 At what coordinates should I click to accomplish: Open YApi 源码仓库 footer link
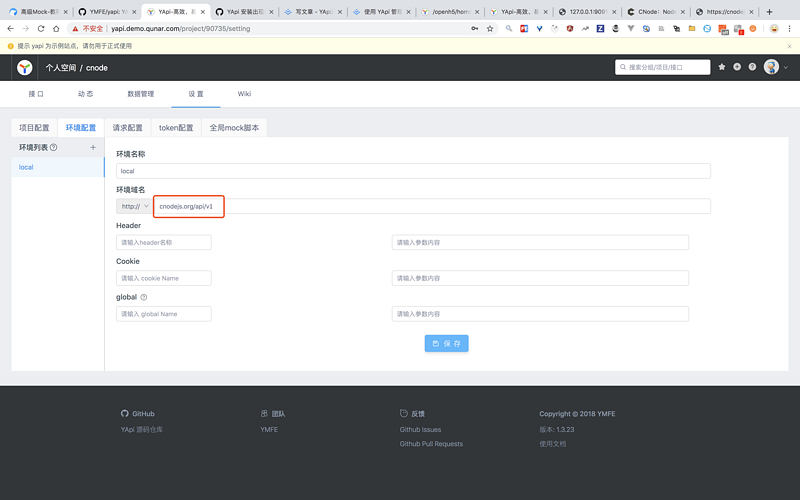[x=142, y=430]
